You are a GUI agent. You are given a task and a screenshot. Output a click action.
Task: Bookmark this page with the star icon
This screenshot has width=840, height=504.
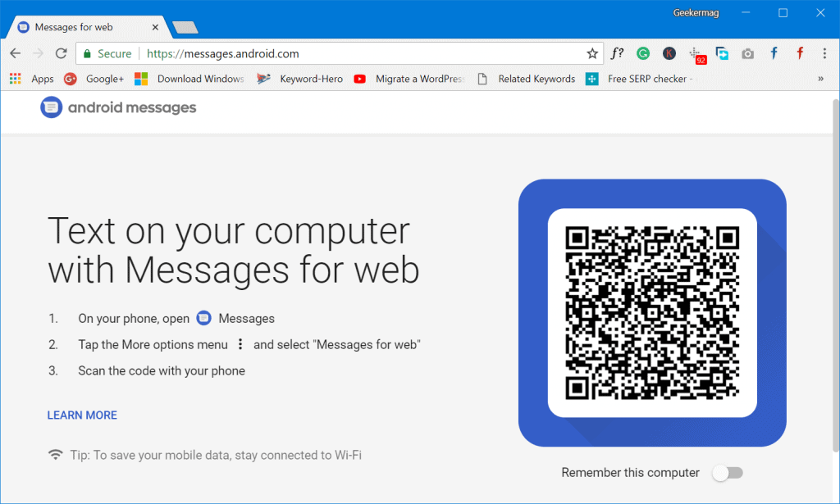[592, 53]
